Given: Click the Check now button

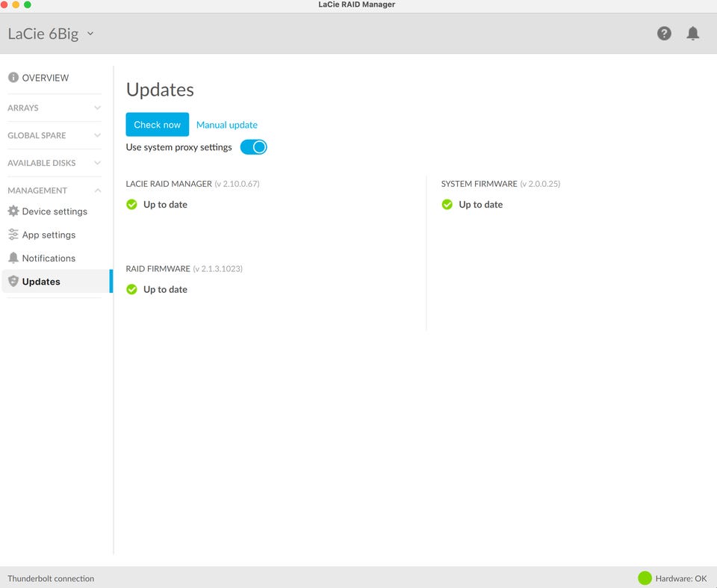Looking at the screenshot, I should click(x=158, y=125).
